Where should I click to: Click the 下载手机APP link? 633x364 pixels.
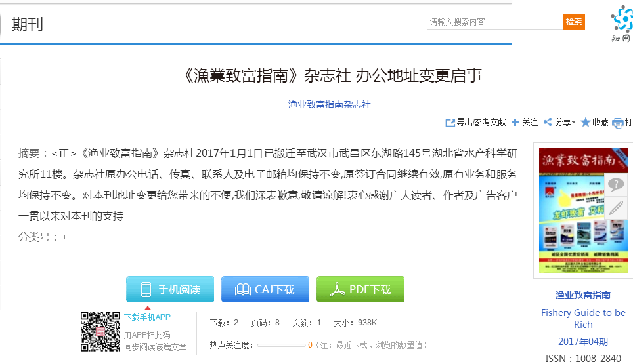(x=147, y=317)
